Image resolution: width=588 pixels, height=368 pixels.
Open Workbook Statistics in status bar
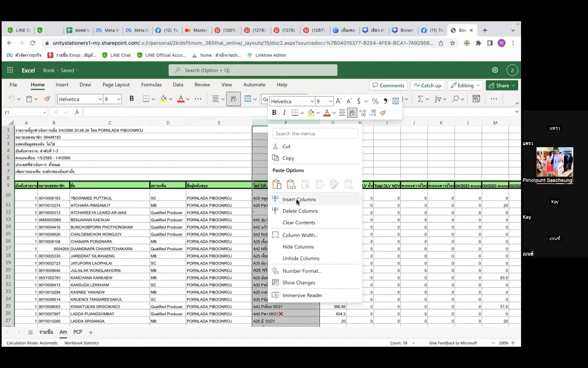point(82,343)
